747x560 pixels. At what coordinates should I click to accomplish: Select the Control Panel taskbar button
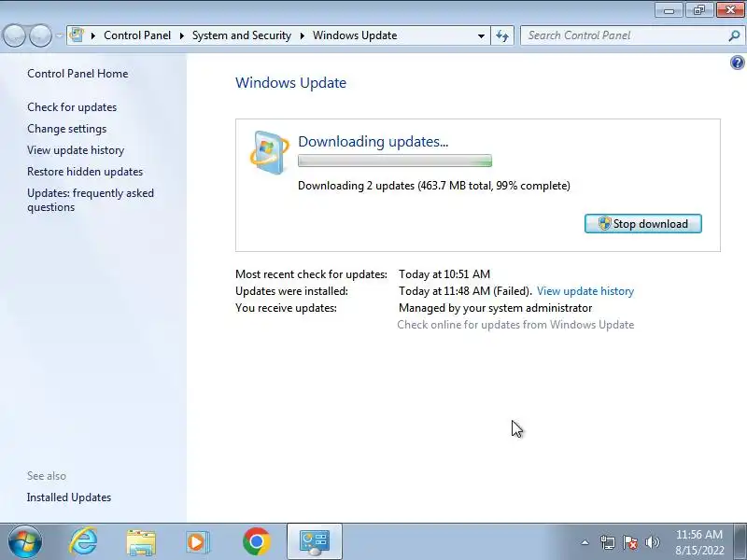coord(315,542)
